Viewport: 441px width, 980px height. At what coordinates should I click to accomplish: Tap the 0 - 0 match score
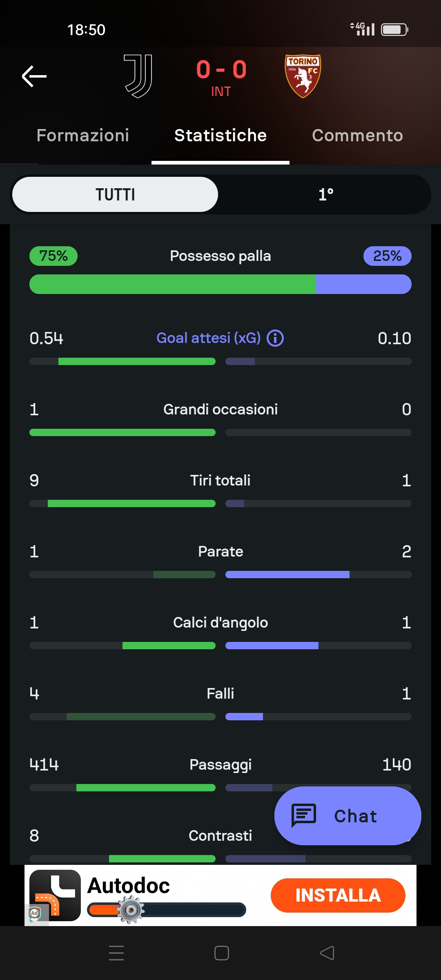point(221,69)
